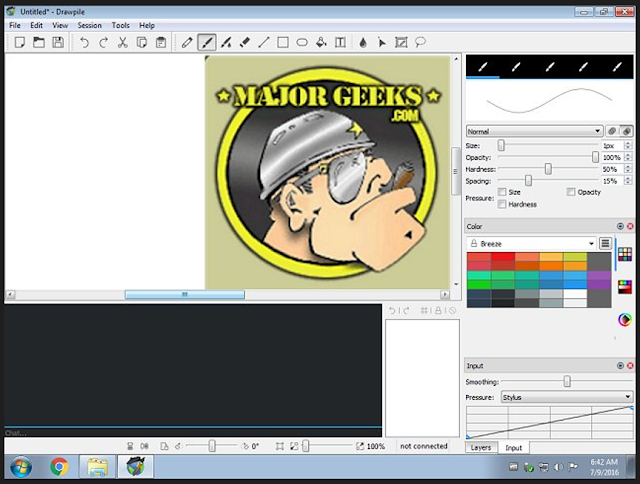Switch to the Input tab

513,448
